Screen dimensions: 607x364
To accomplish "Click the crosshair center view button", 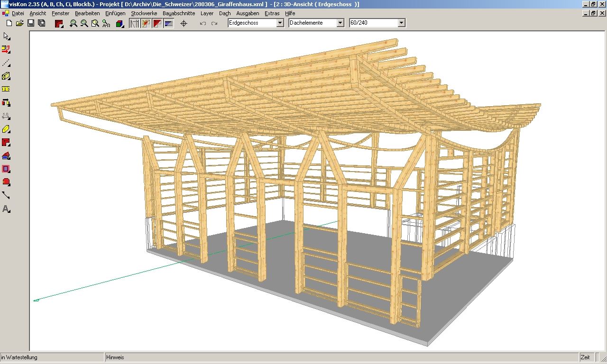I will point(184,23).
